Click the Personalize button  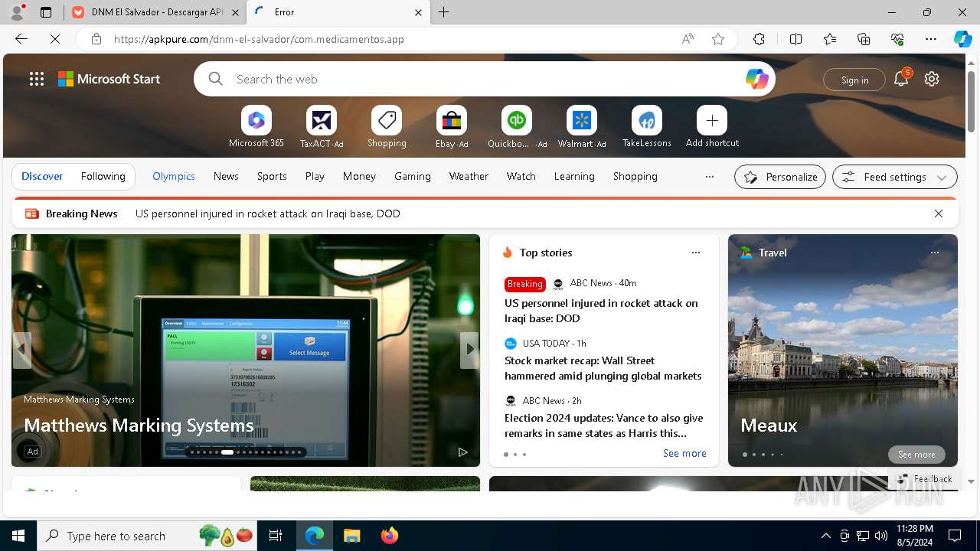click(x=780, y=177)
